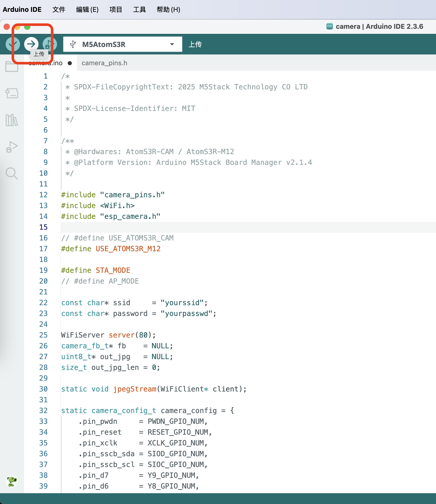Click camera_fb_t* fb declaration

117,346
